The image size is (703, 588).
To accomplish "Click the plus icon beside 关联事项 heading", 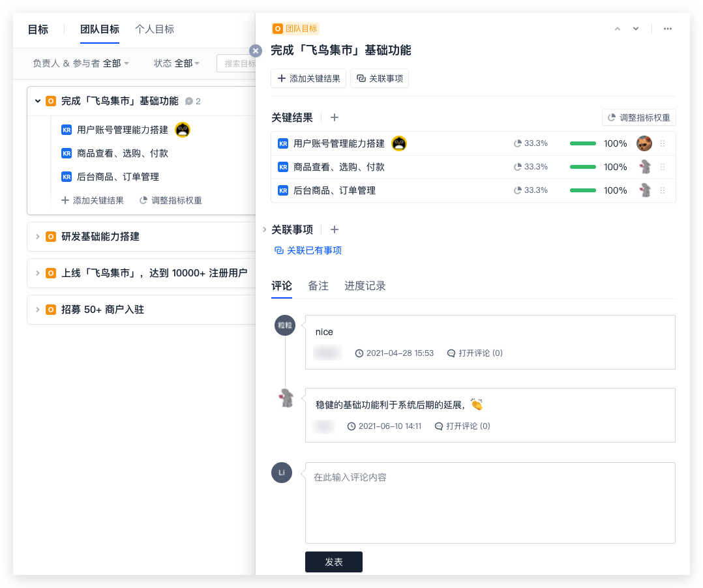I will [335, 229].
